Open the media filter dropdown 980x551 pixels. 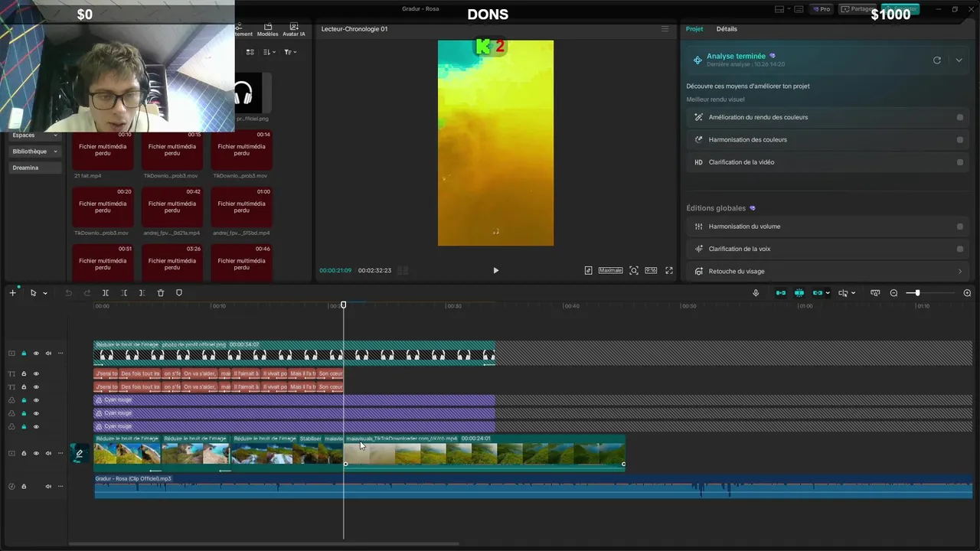point(290,52)
